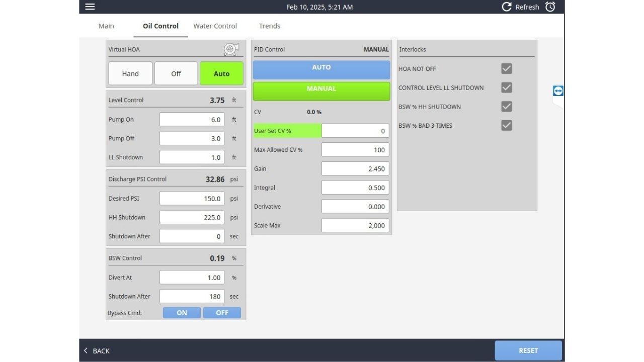Toggle CONTROL LEVEL LL SHUTDOWN checkbox
The width and height of the screenshot is (644, 362).
click(507, 87)
